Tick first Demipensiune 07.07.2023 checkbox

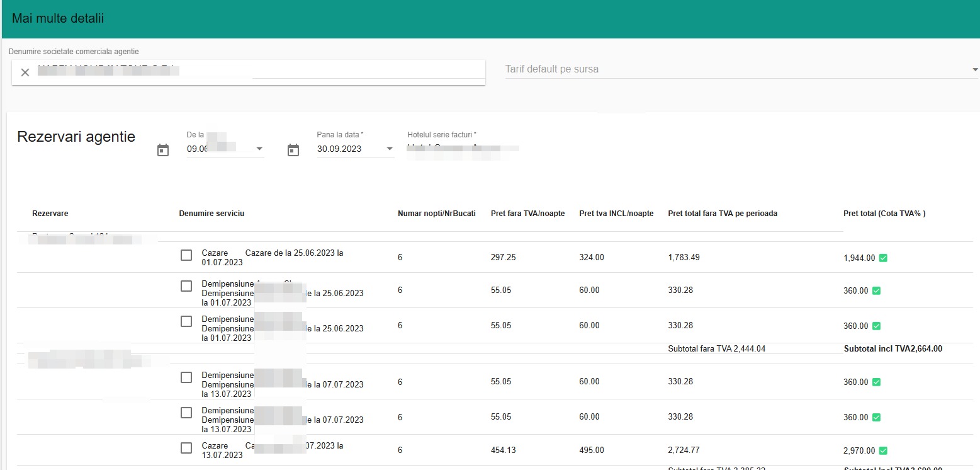pos(186,377)
